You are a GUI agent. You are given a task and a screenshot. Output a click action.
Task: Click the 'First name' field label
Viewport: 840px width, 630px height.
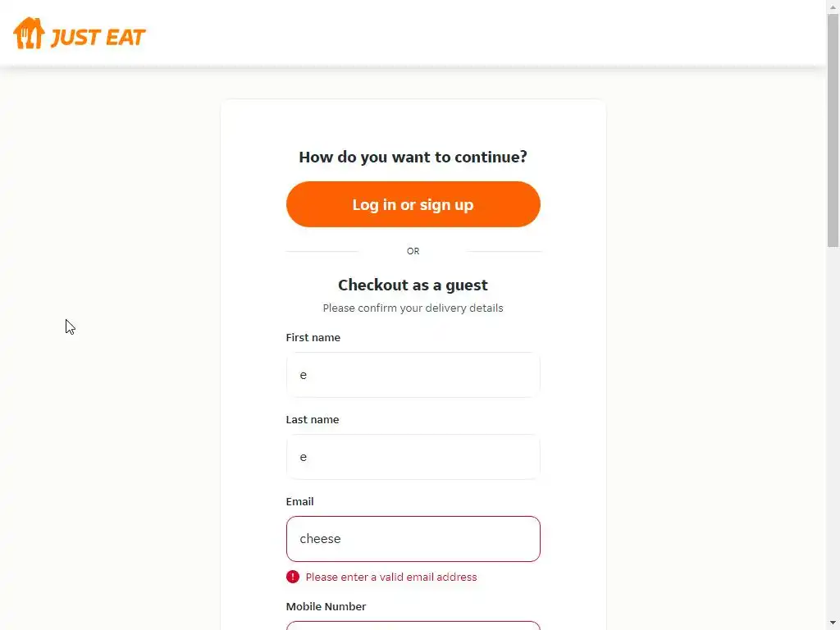(313, 337)
